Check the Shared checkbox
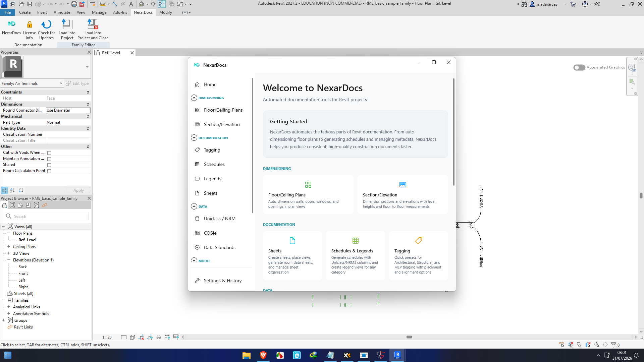Image resolution: width=644 pixels, height=362 pixels. tap(49, 165)
